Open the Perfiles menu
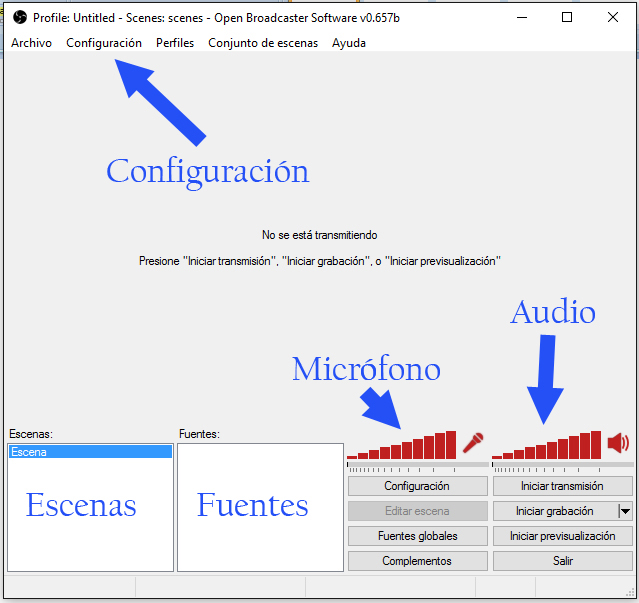This screenshot has width=639, height=603. (x=175, y=43)
